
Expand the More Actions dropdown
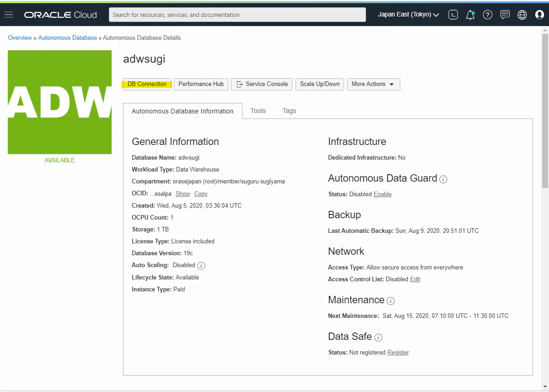click(x=374, y=84)
